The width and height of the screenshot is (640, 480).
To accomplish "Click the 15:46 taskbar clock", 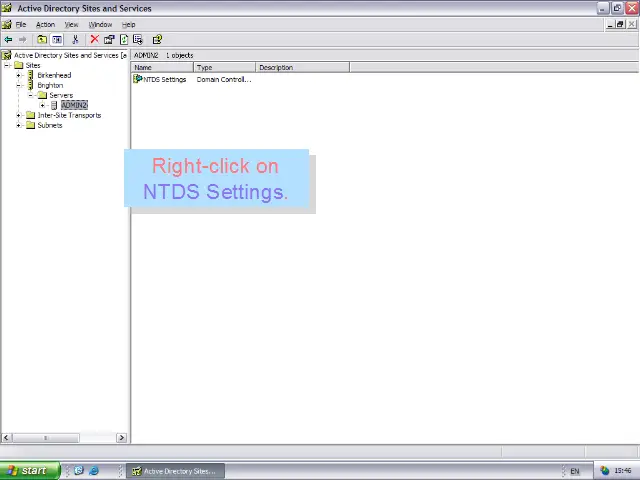I will (622, 471).
